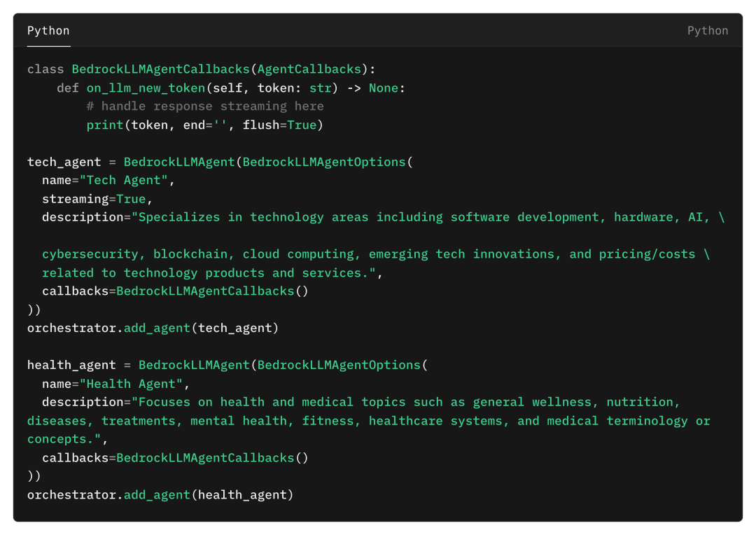Click the line 'related to technology products and services.'
The image size is (756, 535).
[x=212, y=273]
